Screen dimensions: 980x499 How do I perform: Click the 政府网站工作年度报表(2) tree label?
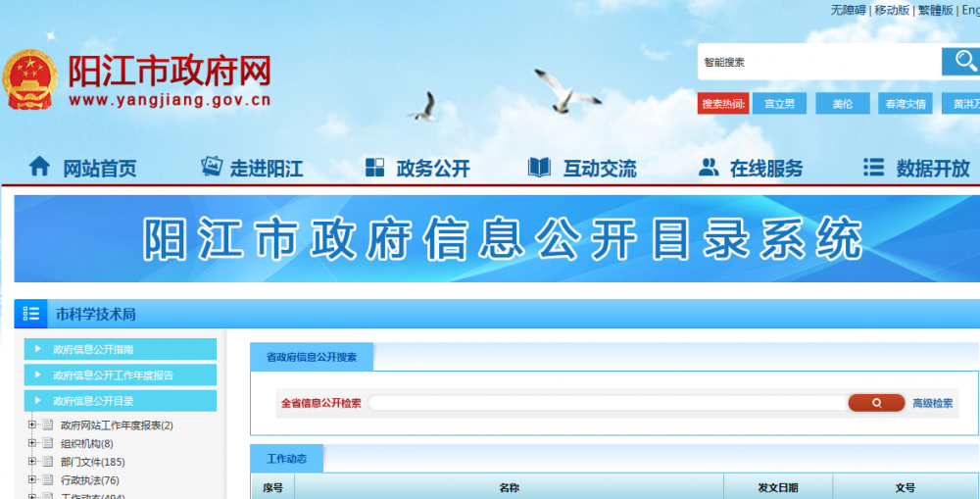[x=117, y=425]
